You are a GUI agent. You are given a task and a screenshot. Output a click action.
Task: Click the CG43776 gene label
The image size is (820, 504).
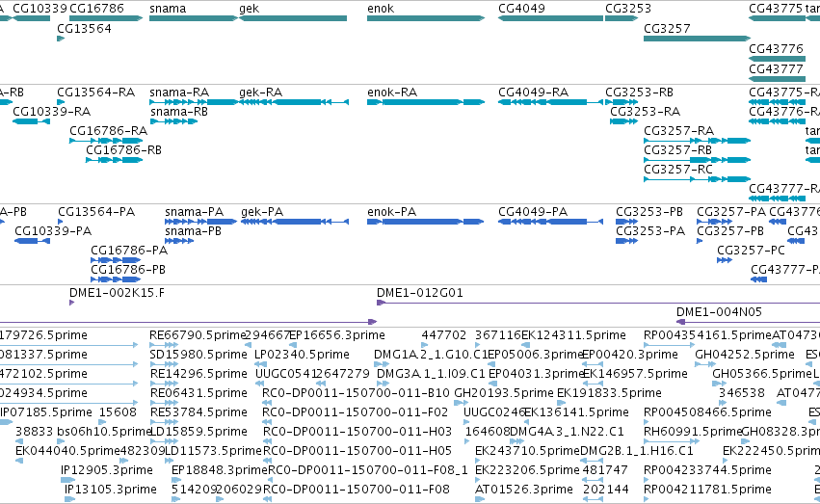tap(776, 48)
